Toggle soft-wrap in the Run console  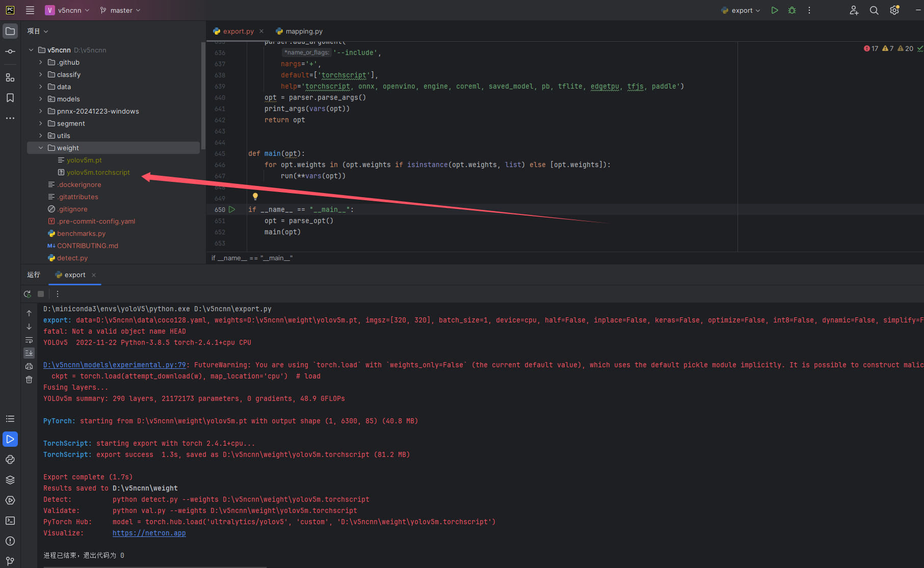tap(29, 340)
